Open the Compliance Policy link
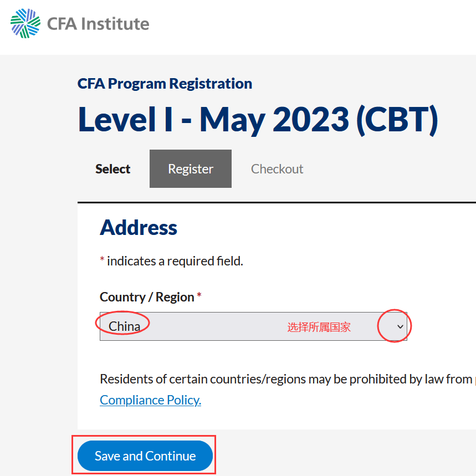476x476 pixels. 150,400
